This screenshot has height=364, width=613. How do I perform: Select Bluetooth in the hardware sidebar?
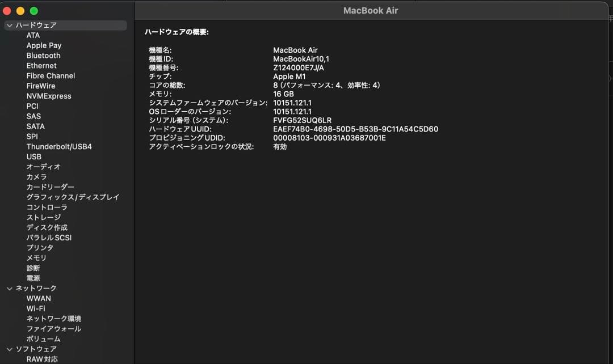click(x=43, y=55)
